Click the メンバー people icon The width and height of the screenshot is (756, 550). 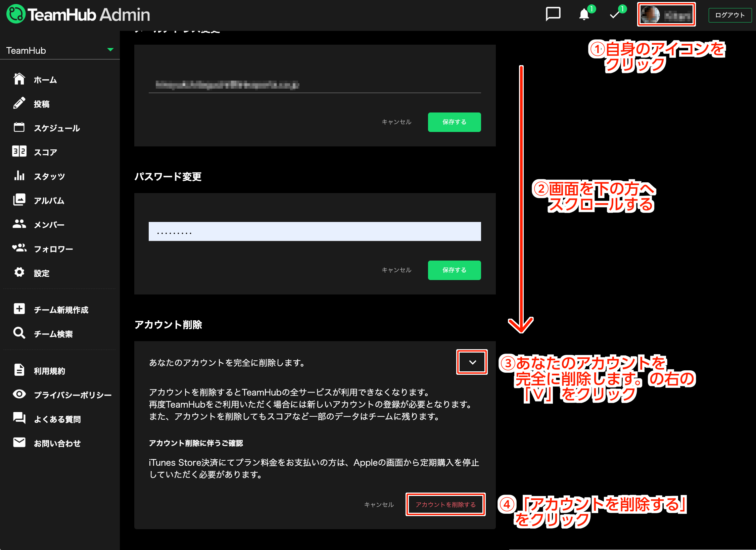click(x=19, y=224)
